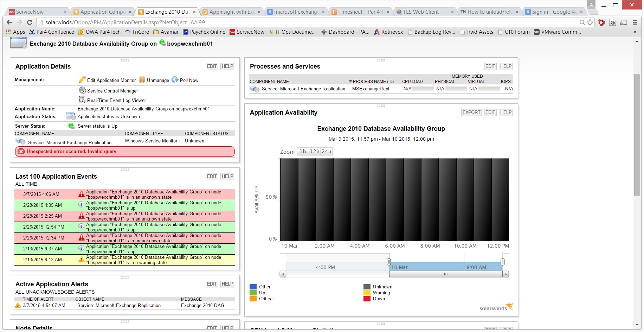
Task: Switch to the TES Web Client tab
Action: [425, 12]
